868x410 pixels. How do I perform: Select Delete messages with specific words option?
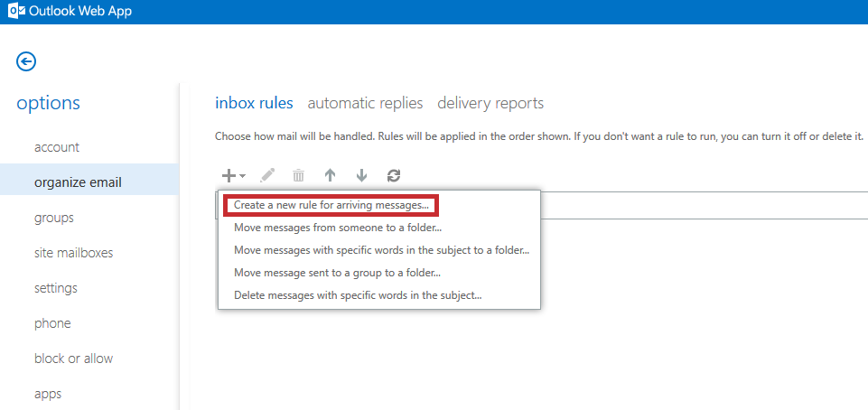coord(358,295)
